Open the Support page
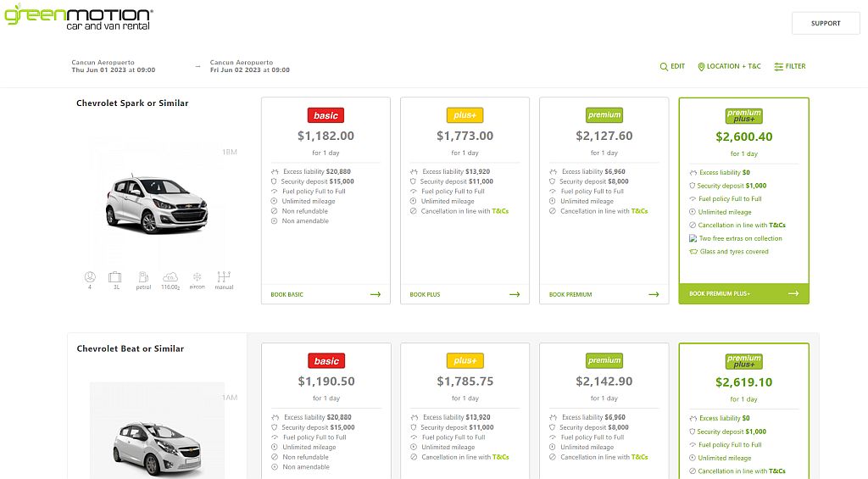This screenshot has width=868, height=479. point(826,23)
